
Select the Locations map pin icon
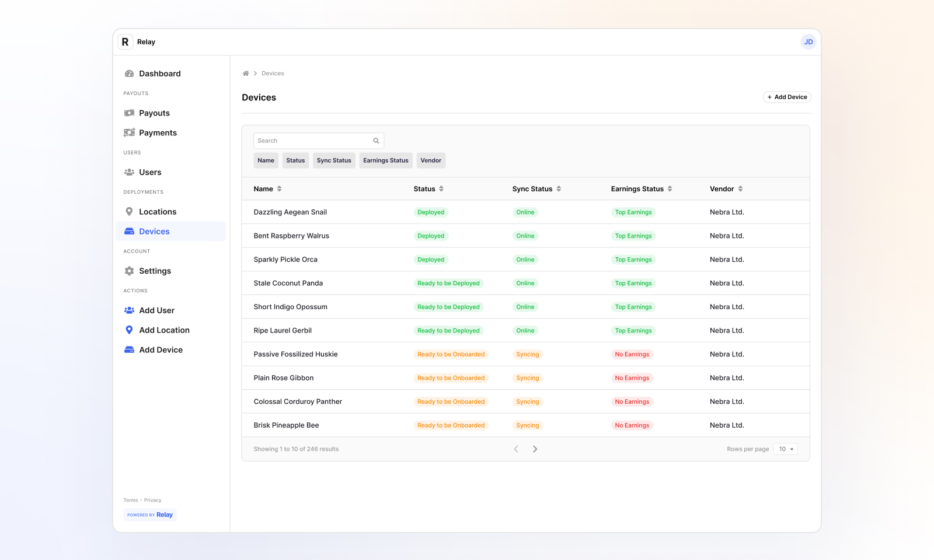[x=129, y=211]
